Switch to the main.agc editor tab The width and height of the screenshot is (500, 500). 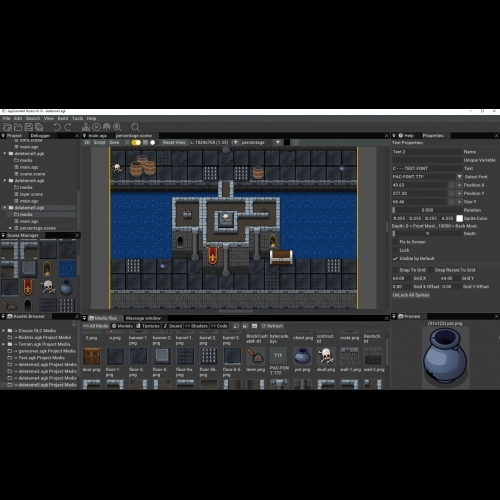[98, 136]
